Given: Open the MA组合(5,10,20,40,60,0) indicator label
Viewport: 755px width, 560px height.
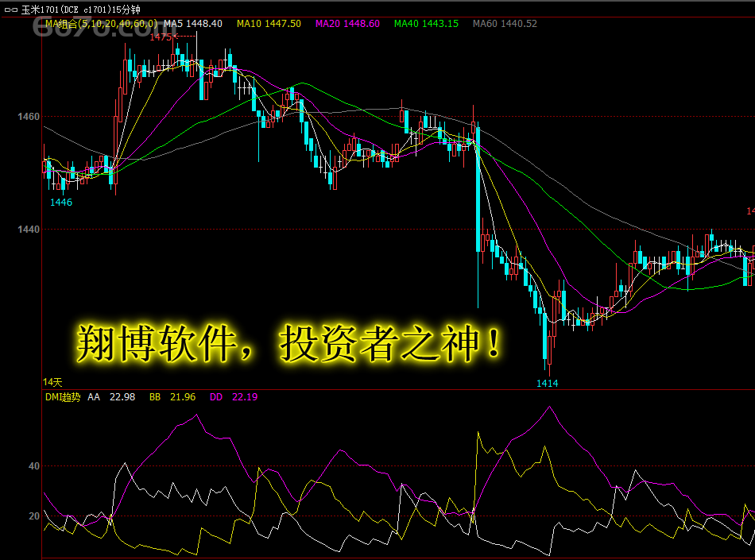Looking at the screenshot, I should click(x=101, y=24).
